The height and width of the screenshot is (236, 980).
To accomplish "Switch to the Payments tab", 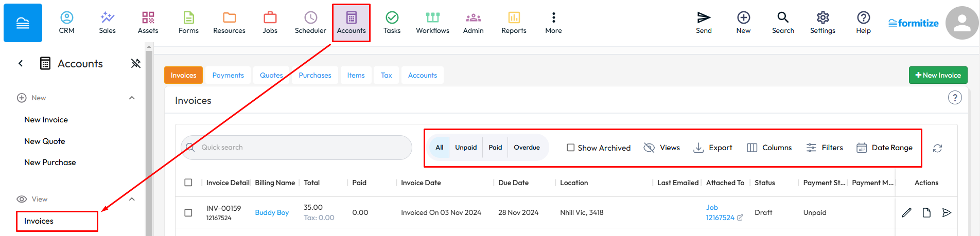I will coord(228,75).
